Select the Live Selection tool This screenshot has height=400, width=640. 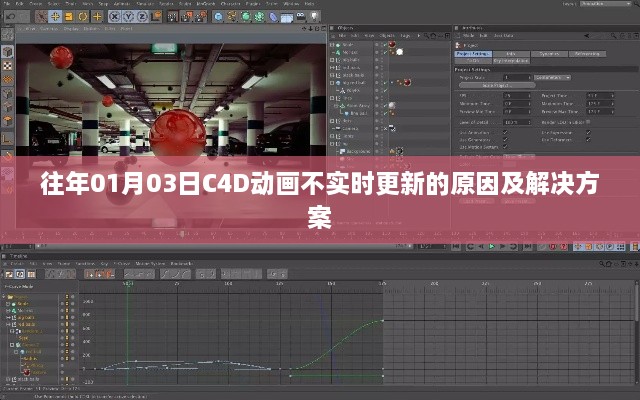coord(41,17)
